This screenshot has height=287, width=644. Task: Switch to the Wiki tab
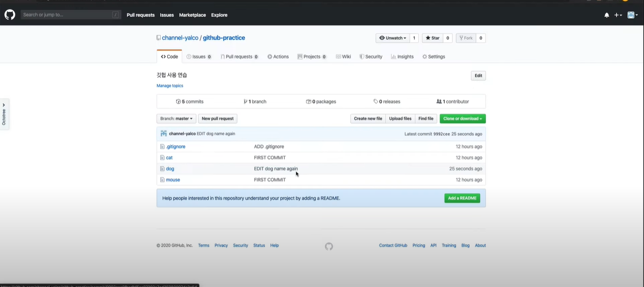tap(343, 57)
